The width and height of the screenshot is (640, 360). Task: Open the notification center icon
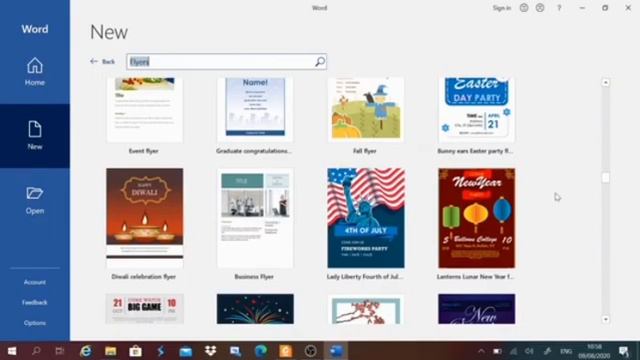624,351
